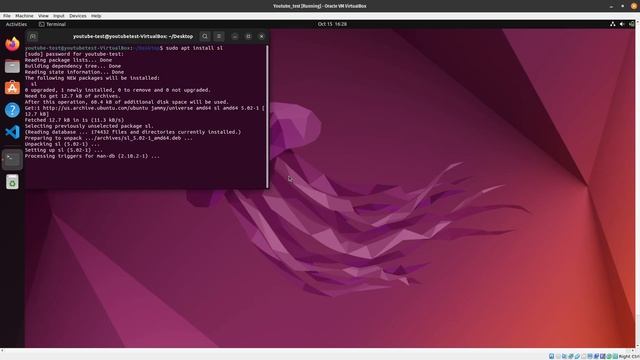Open the power menu icon in the top bar
Viewport: 640px width, 360px height.
[x=631, y=24]
